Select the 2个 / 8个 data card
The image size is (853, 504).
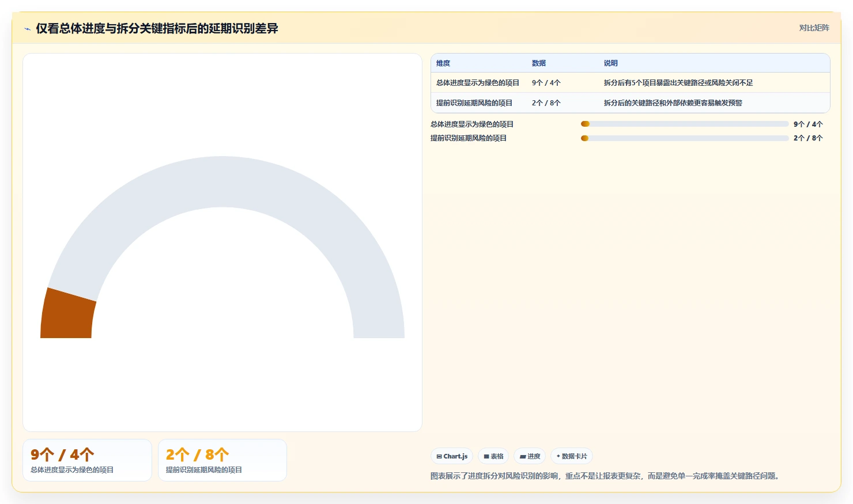click(x=222, y=460)
